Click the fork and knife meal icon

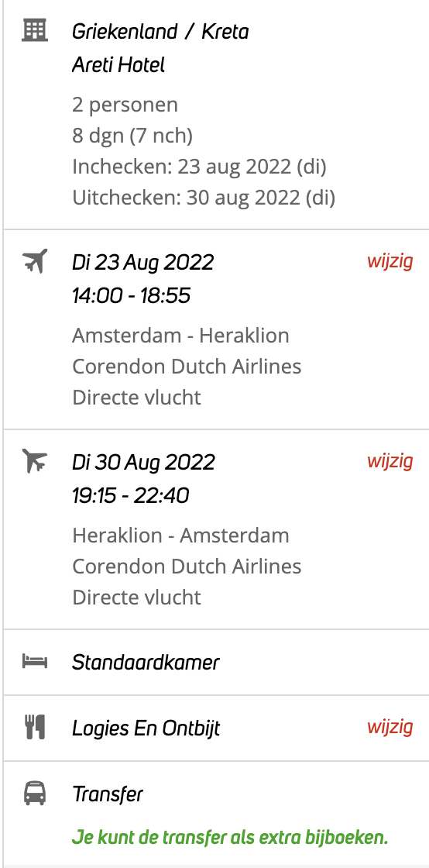35,727
